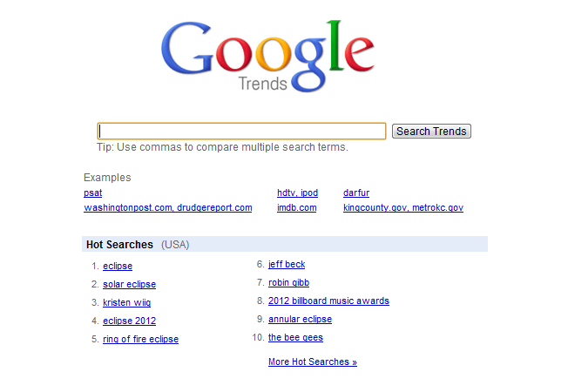
Task: Click the Search Trends button
Action: click(431, 132)
